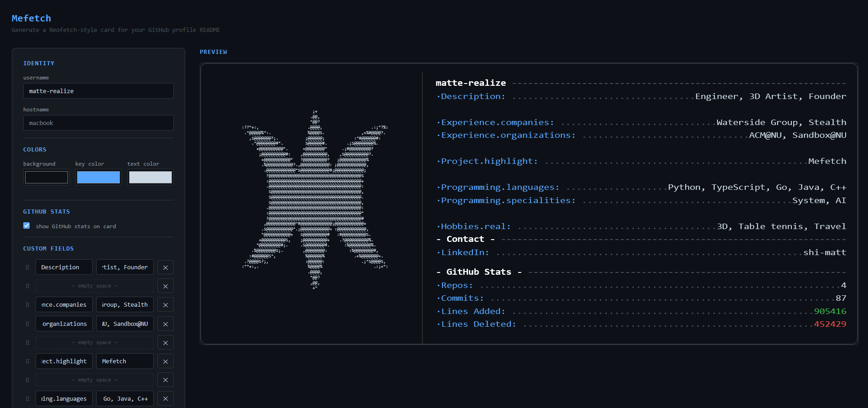Grab the Experience.companies row drag handle

pos(27,305)
